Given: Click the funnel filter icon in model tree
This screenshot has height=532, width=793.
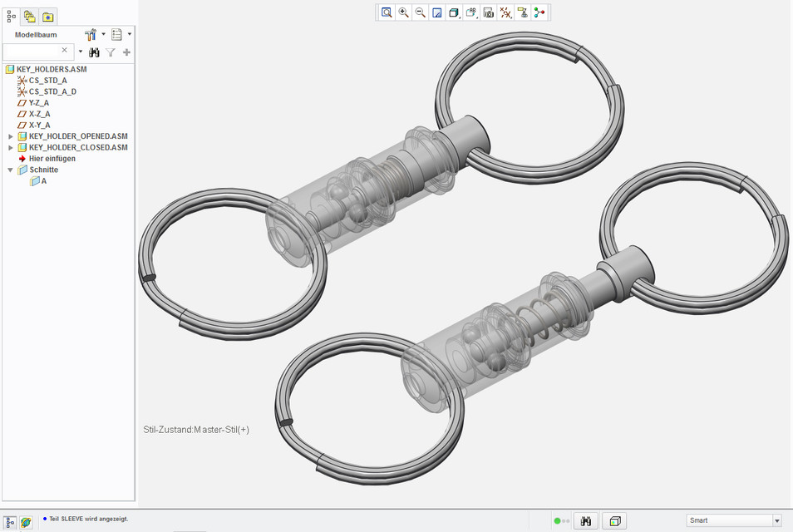Looking at the screenshot, I should 111,52.
